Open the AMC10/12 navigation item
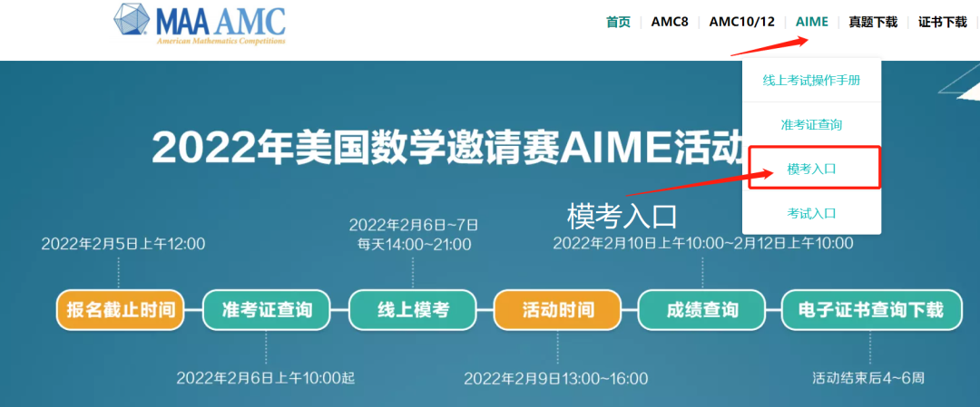 click(x=742, y=23)
